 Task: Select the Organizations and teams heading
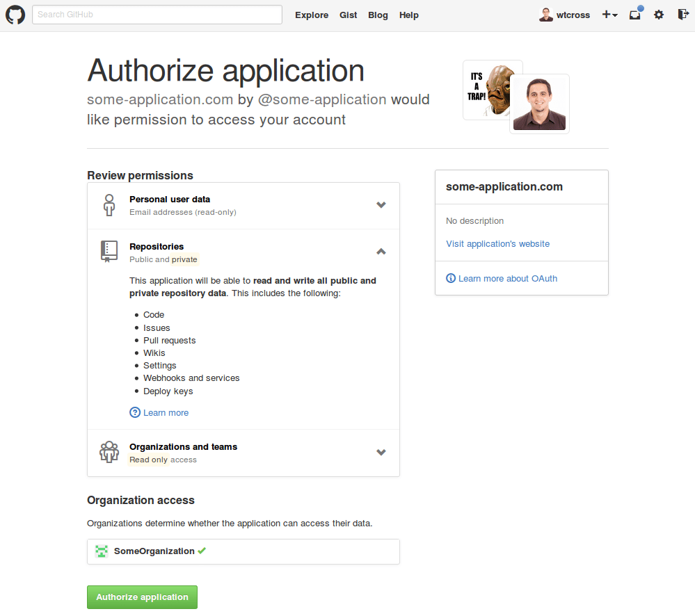click(183, 446)
